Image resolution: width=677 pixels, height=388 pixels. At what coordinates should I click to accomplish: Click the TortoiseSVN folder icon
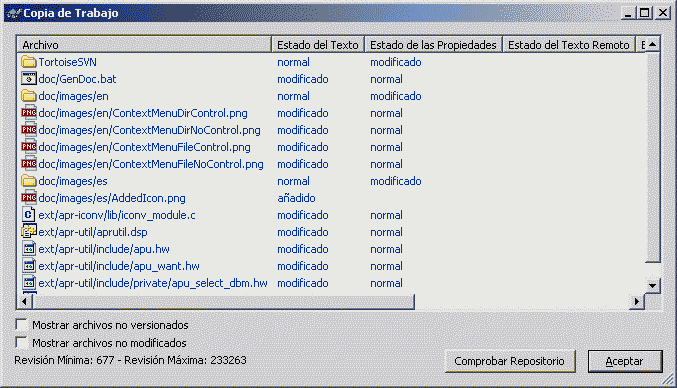[x=28, y=62]
